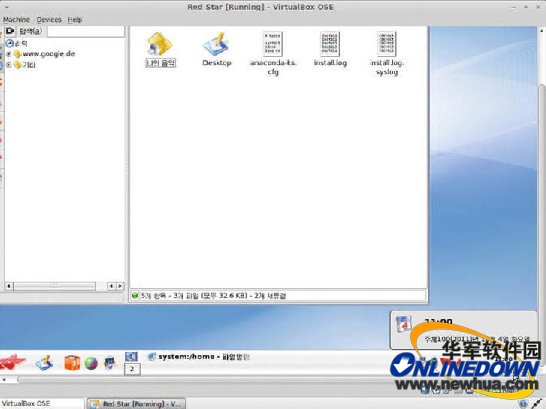Open the orange package icon in Red Star panel
Image resolution: width=546 pixels, height=409 pixels.
click(72, 363)
